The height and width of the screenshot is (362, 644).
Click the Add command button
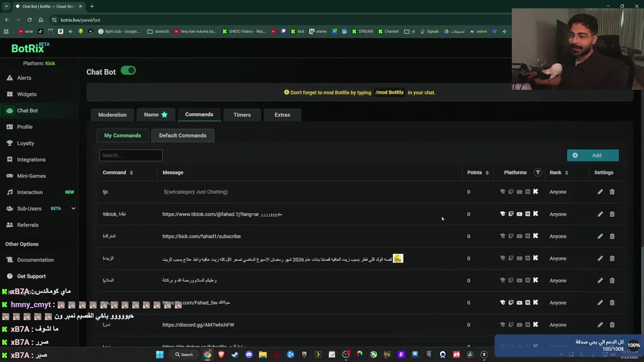(593, 155)
